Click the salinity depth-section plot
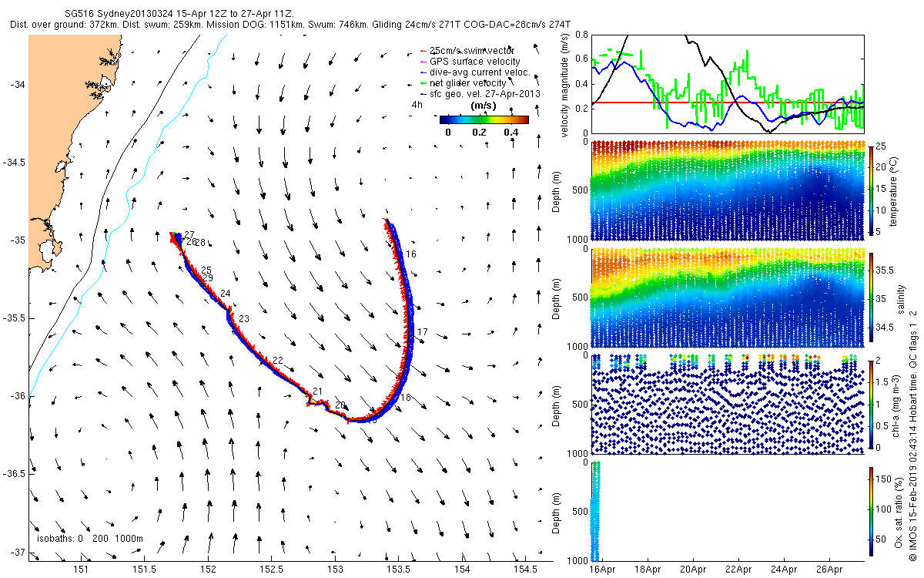924x578 pixels. coord(727,297)
